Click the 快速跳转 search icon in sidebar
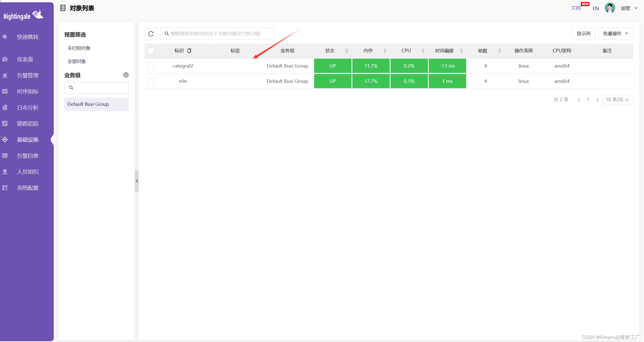 (x=5, y=37)
